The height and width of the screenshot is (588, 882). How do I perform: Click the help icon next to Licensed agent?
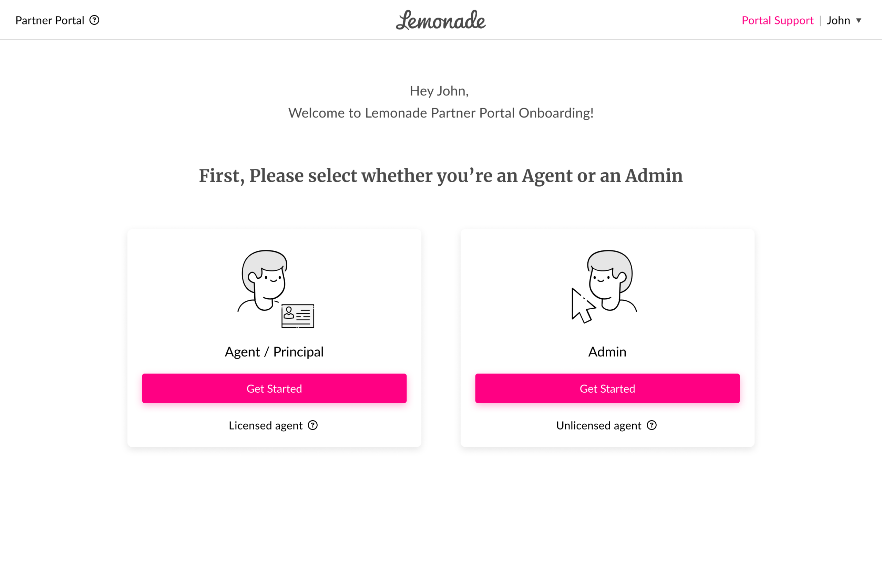coord(313,425)
